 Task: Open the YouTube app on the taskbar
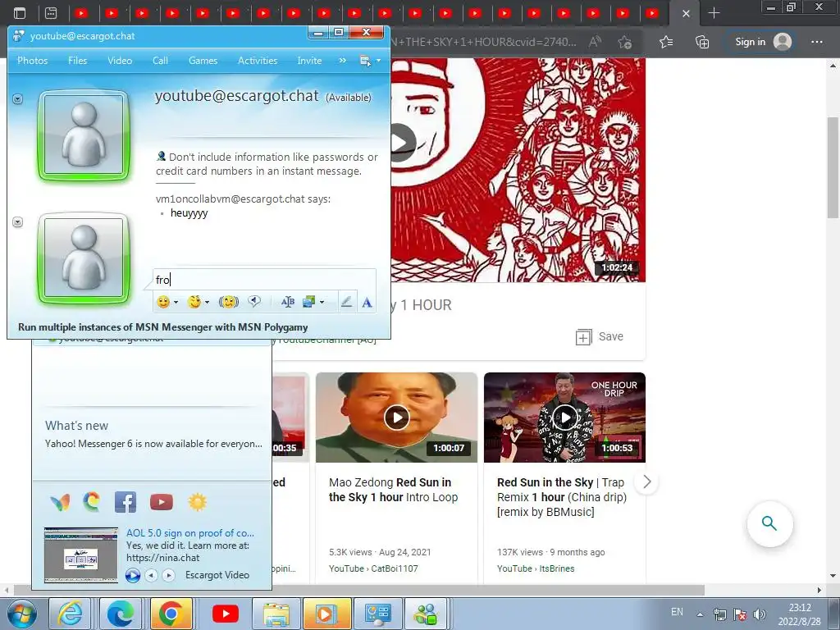click(225, 614)
